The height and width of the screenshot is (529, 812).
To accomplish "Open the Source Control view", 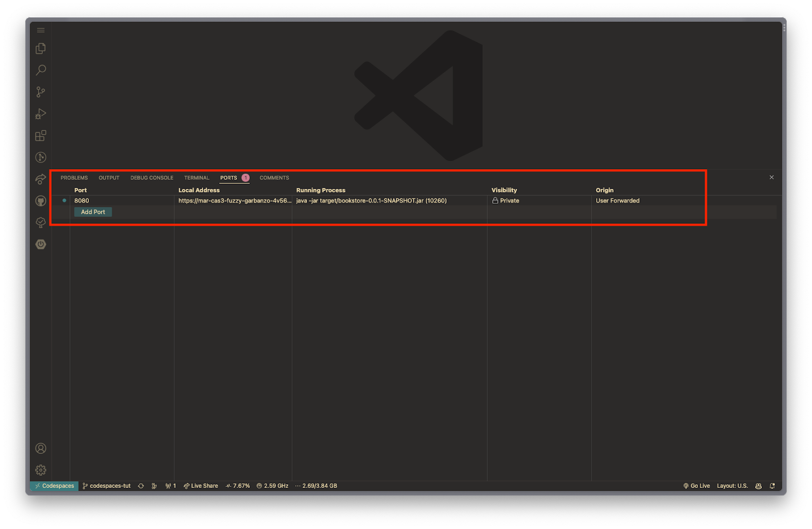I will (x=41, y=92).
